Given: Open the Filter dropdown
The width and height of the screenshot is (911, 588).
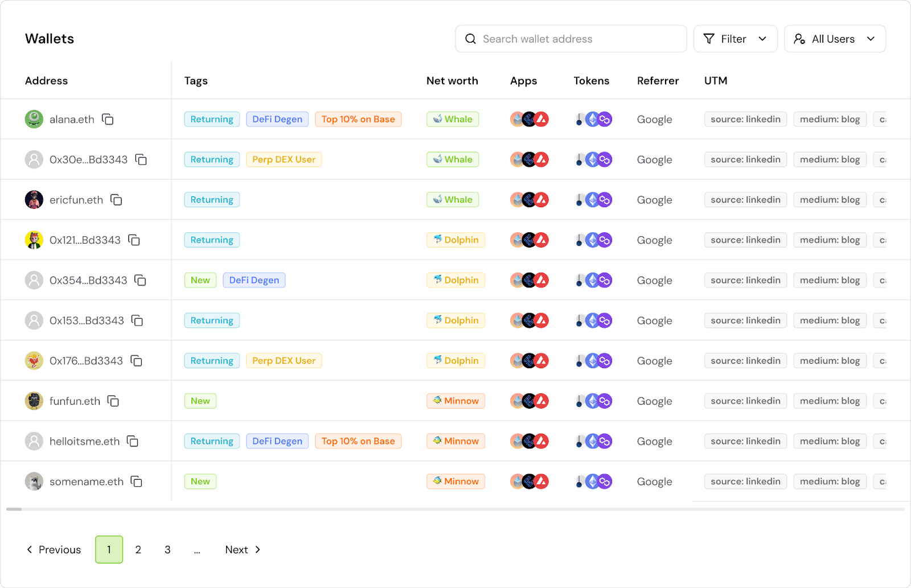Looking at the screenshot, I should pos(735,39).
